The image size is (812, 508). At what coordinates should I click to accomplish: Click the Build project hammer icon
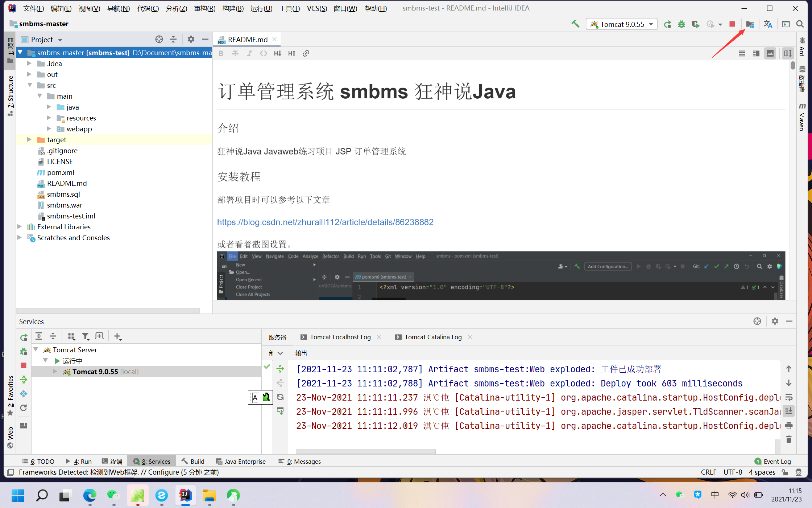(x=575, y=24)
